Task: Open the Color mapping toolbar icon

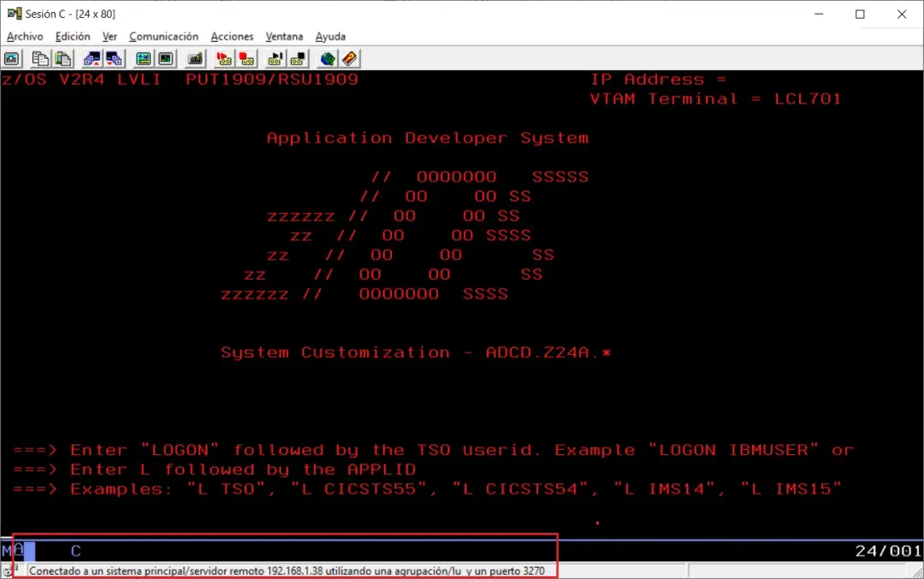Action: 166,58
